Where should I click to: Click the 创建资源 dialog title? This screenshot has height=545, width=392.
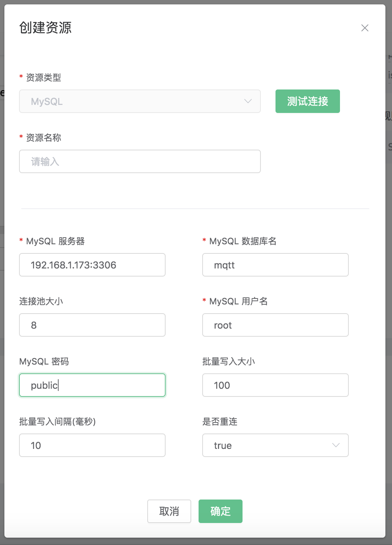tap(45, 28)
